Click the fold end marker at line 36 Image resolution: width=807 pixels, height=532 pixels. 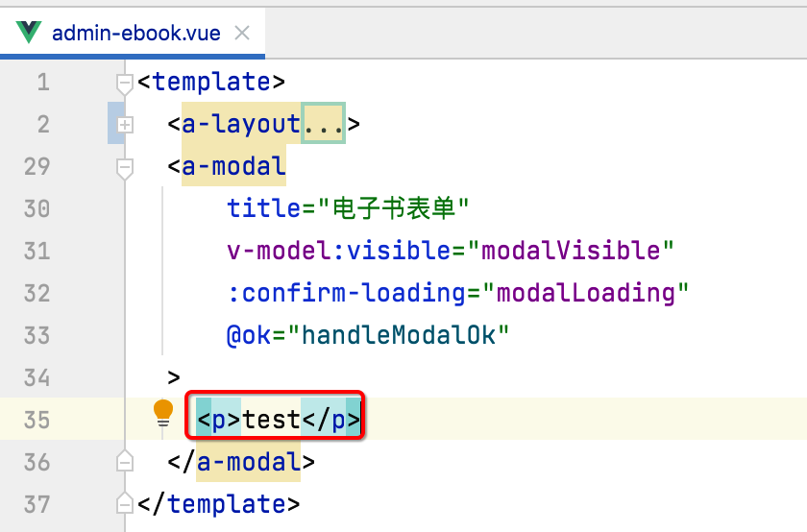pos(125,460)
